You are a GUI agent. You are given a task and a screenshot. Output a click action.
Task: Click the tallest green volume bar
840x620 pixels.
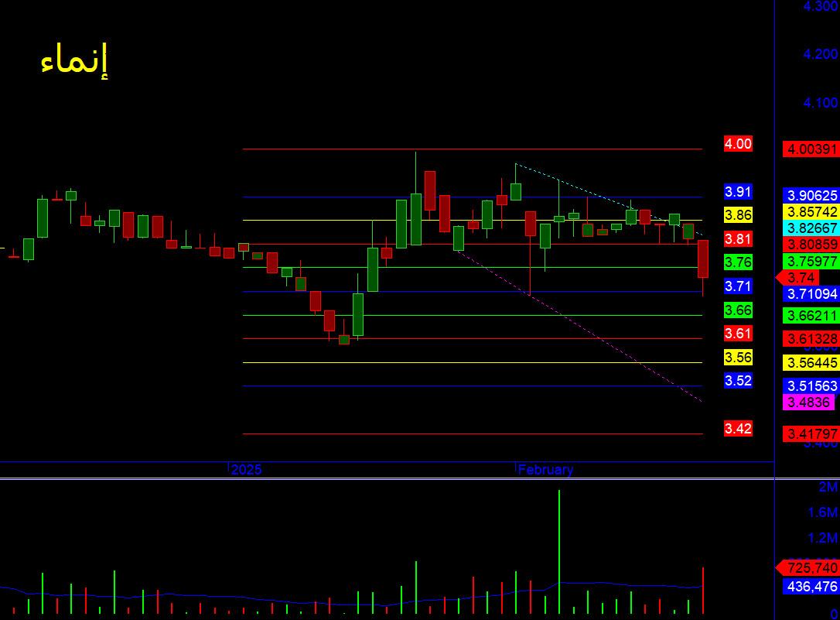point(558,551)
